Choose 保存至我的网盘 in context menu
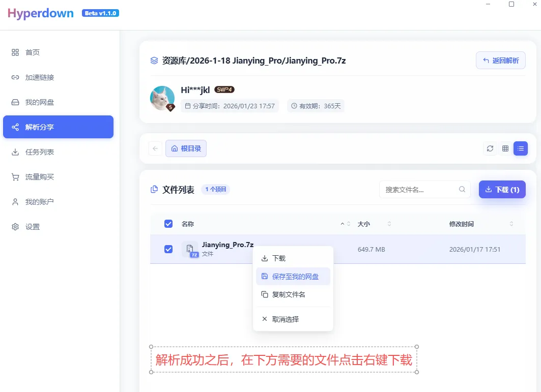The height and width of the screenshot is (392, 541). 293,277
